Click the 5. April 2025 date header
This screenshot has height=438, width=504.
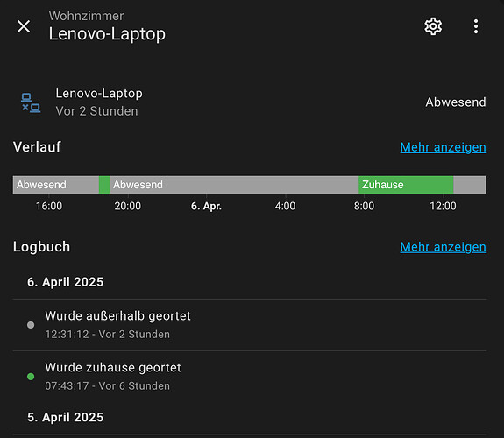pyautogui.click(x=65, y=417)
